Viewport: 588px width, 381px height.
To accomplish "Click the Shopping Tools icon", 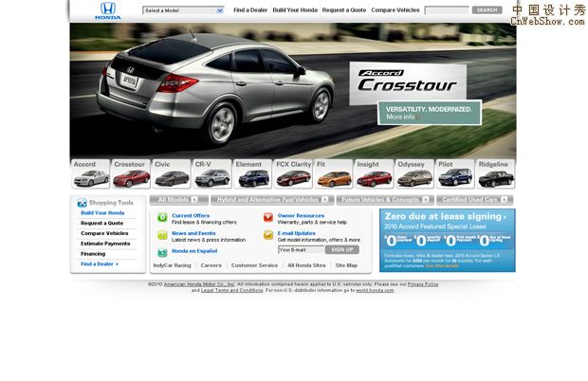I will click(x=82, y=203).
